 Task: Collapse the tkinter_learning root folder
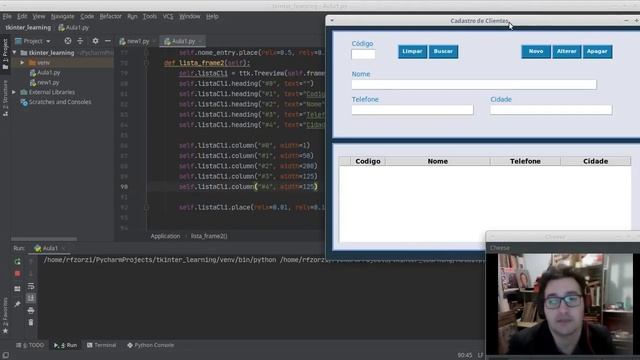pyautogui.click(x=15, y=53)
